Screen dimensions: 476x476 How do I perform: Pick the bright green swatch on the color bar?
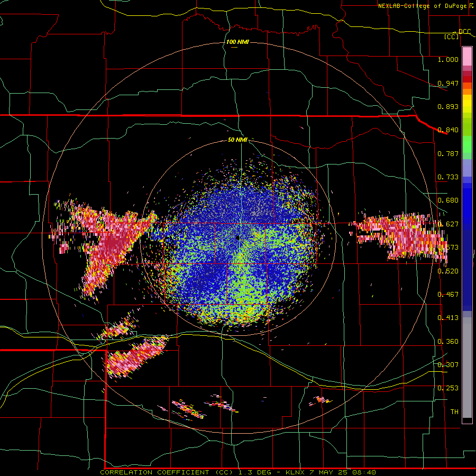[467, 144]
